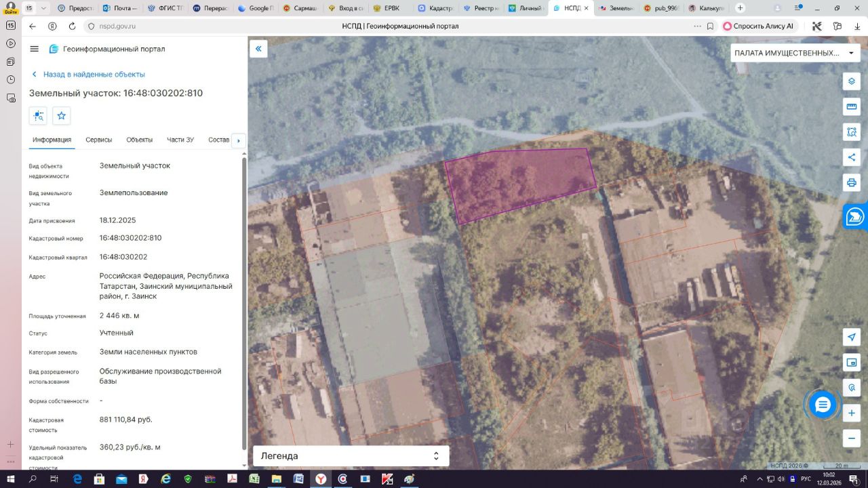
Task: Locate my position on the map
Action: [852, 338]
